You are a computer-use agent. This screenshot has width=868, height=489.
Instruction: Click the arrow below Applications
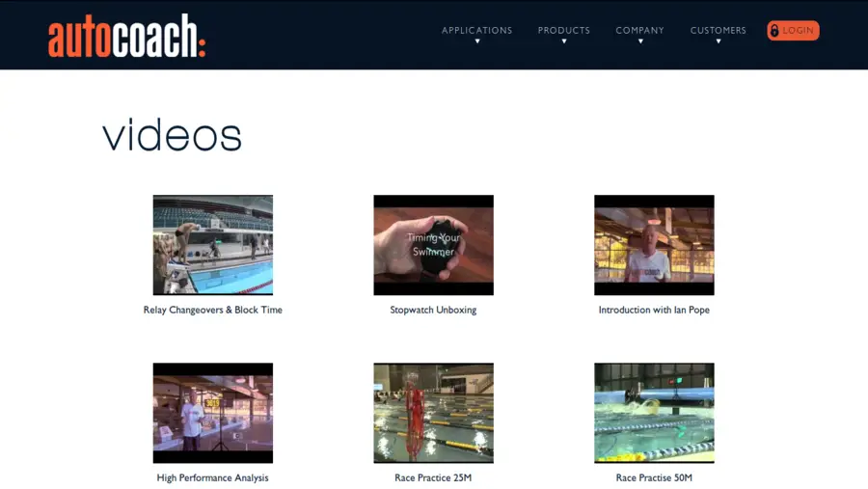(476, 41)
